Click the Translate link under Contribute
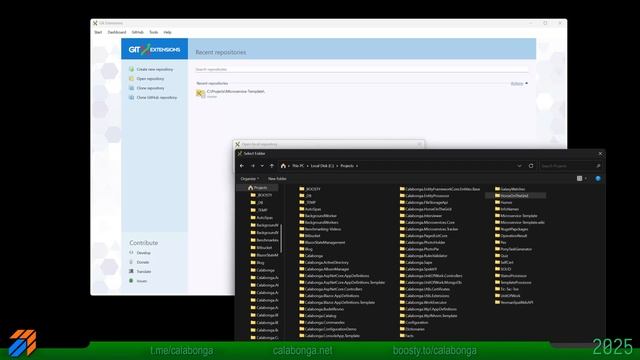The height and width of the screenshot is (360, 640). (144, 272)
